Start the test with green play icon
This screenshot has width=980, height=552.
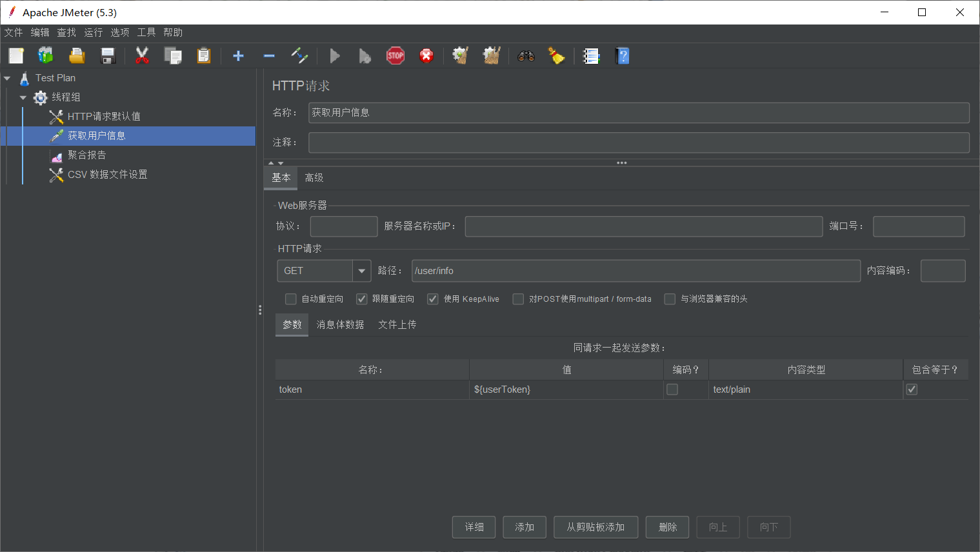pos(335,56)
